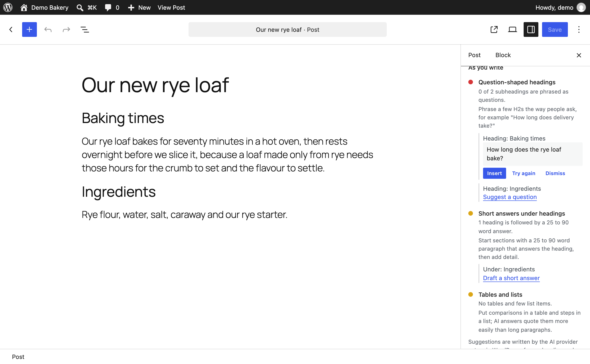
Task: Click Try again for heading suggestion
Action: 524,173
